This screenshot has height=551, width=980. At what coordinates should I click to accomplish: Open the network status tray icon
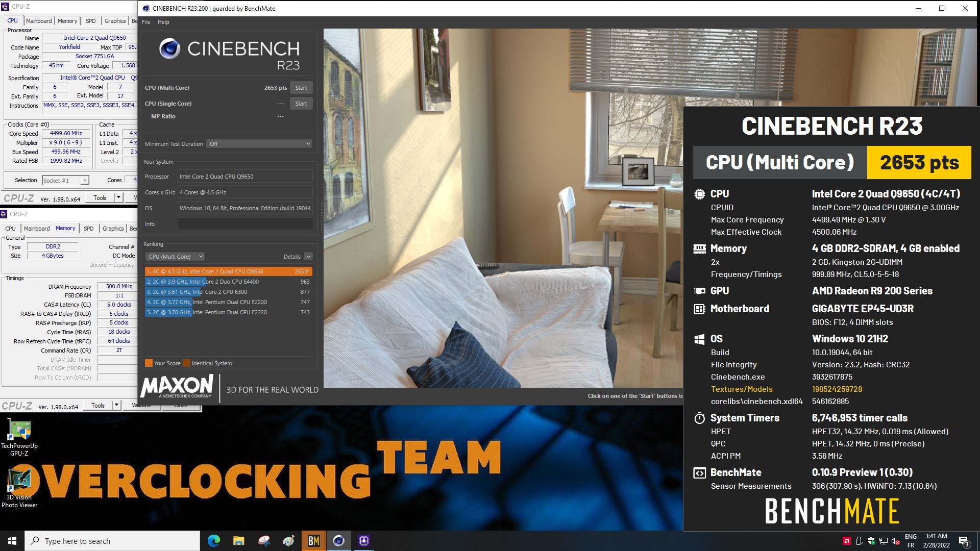pos(884,541)
